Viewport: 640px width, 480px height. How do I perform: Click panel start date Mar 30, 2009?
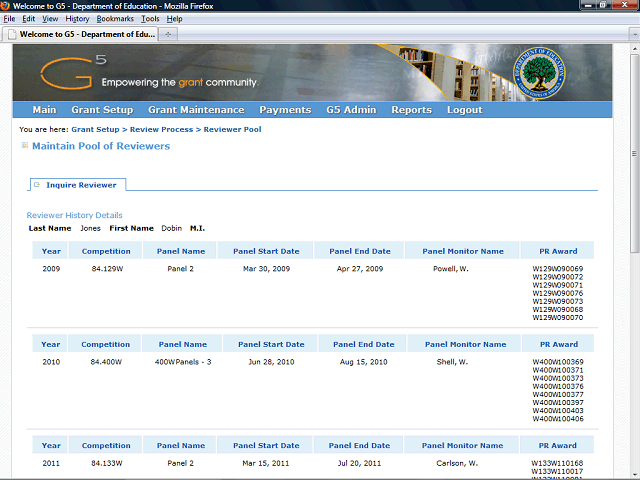coord(267,269)
